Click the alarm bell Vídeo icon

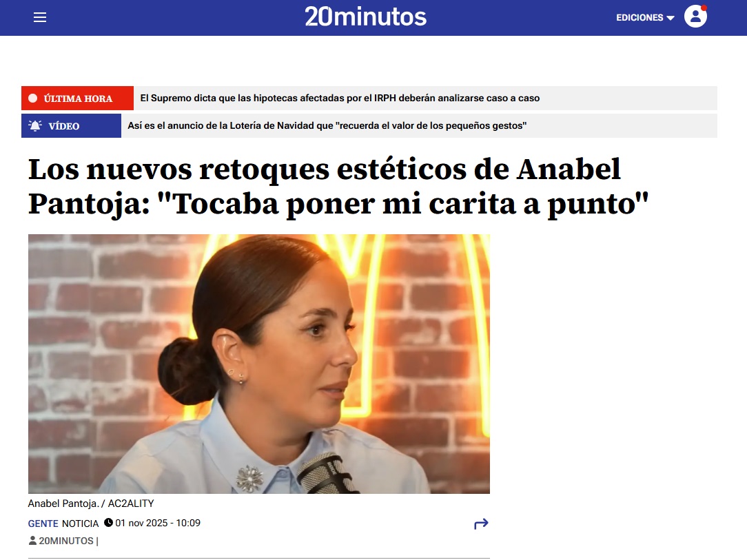coord(35,126)
